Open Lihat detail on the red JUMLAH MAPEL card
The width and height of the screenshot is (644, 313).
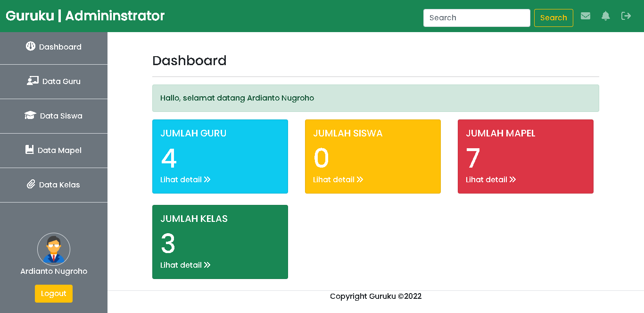click(x=491, y=179)
